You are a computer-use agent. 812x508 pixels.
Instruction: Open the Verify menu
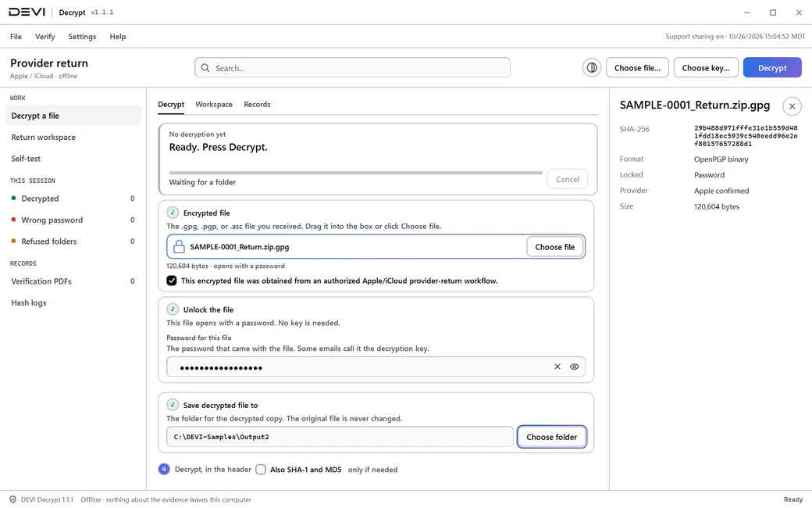point(45,36)
